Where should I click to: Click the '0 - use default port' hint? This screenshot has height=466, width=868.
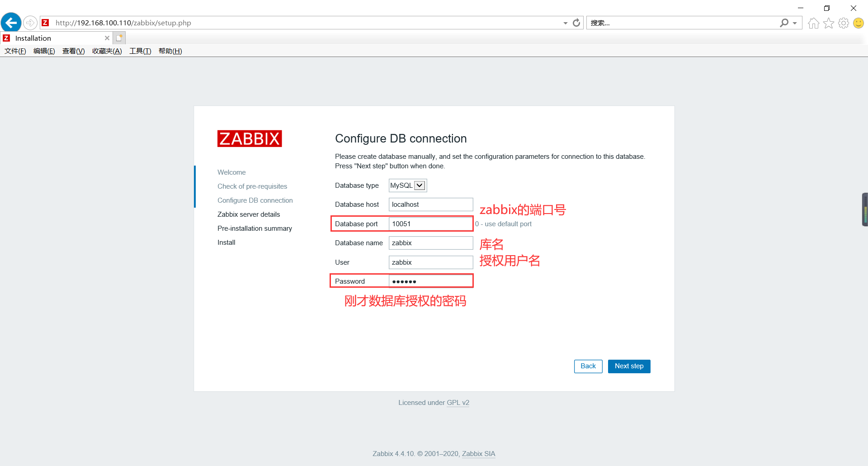click(503, 224)
